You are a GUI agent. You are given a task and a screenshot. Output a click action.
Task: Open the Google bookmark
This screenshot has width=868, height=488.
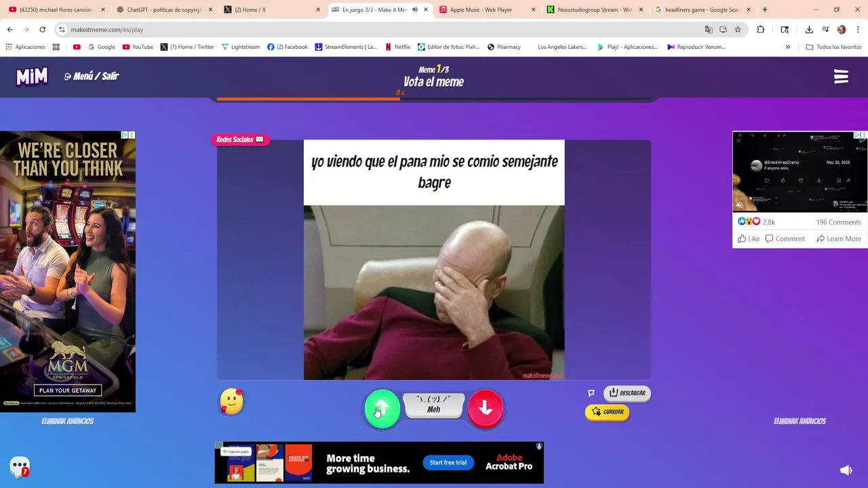(x=101, y=47)
